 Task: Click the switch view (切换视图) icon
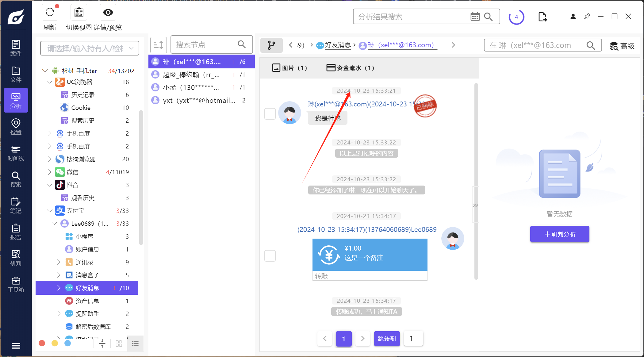[79, 13]
